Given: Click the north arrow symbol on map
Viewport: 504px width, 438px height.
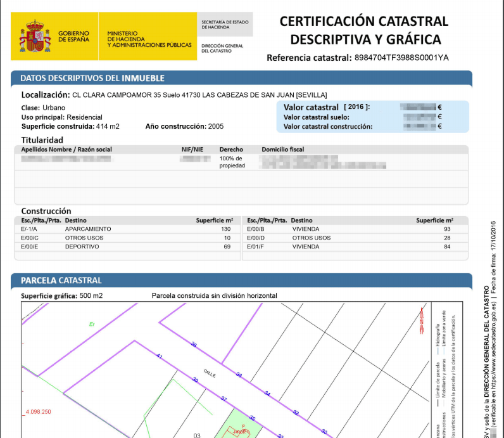Looking at the screenshot, I should coord(422,321).
